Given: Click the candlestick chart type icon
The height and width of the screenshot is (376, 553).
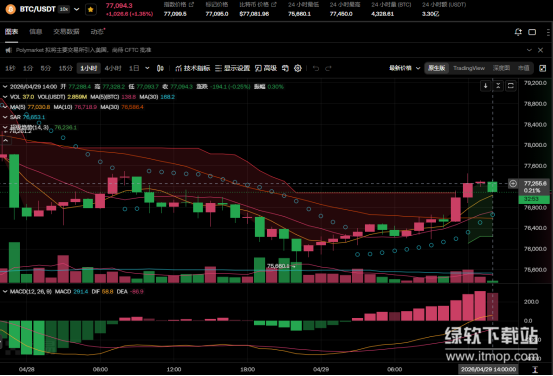Looking at the screenshot, I should pyautogui.click(x=160, y=68).
